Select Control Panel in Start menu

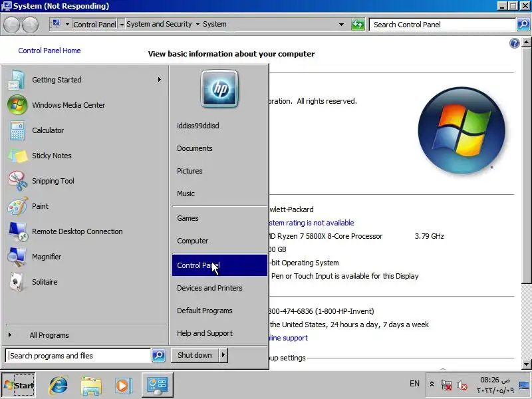[219, 265]
